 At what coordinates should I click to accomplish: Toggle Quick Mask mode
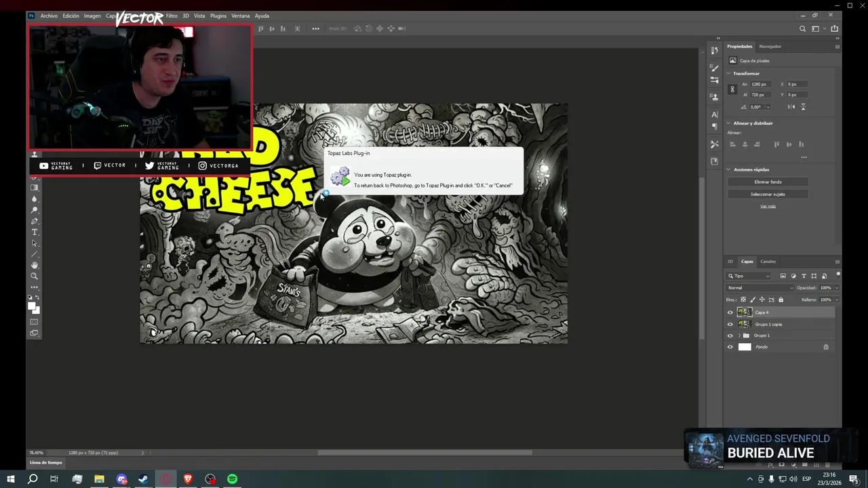point(35,321)
